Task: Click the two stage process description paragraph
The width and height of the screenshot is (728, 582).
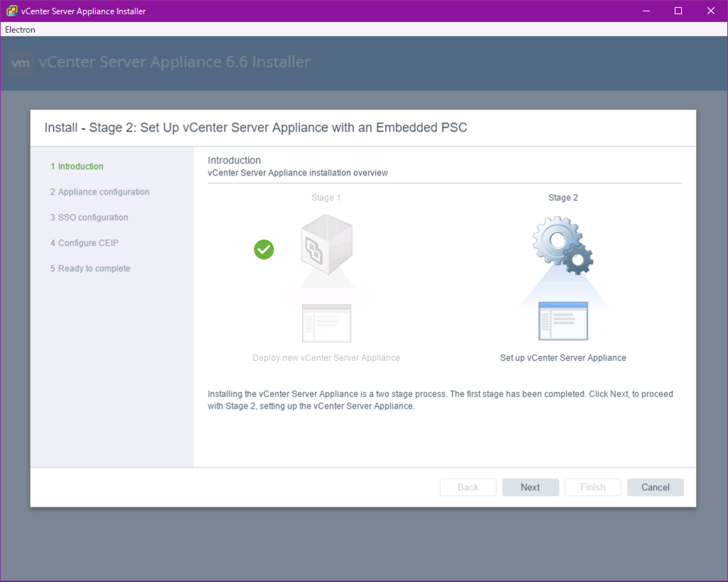Action: 440,400
